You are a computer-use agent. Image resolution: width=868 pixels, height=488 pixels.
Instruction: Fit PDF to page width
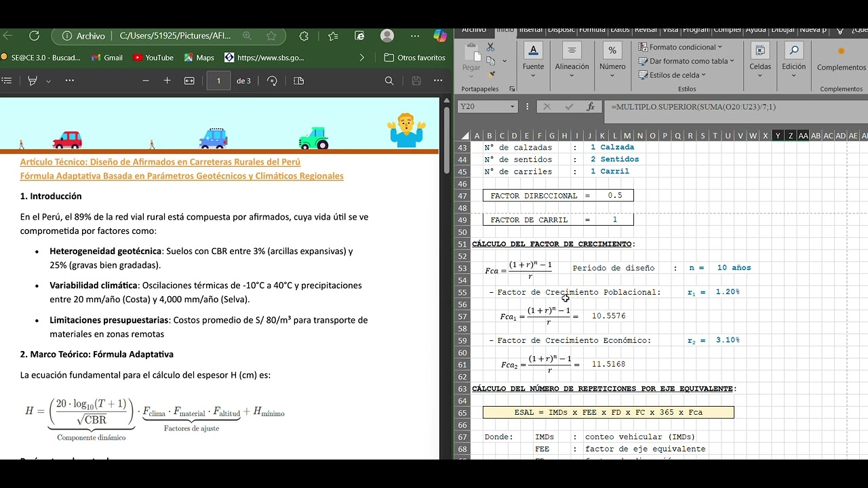pyautogui.click(x=189, y=81)
